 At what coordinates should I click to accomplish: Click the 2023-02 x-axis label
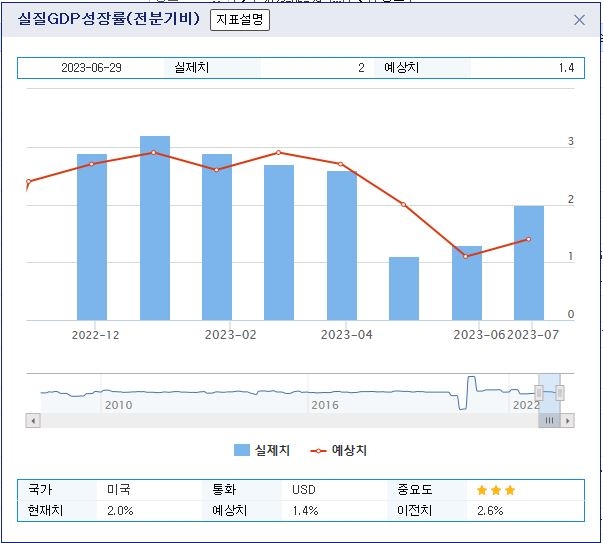click(230, 335)
